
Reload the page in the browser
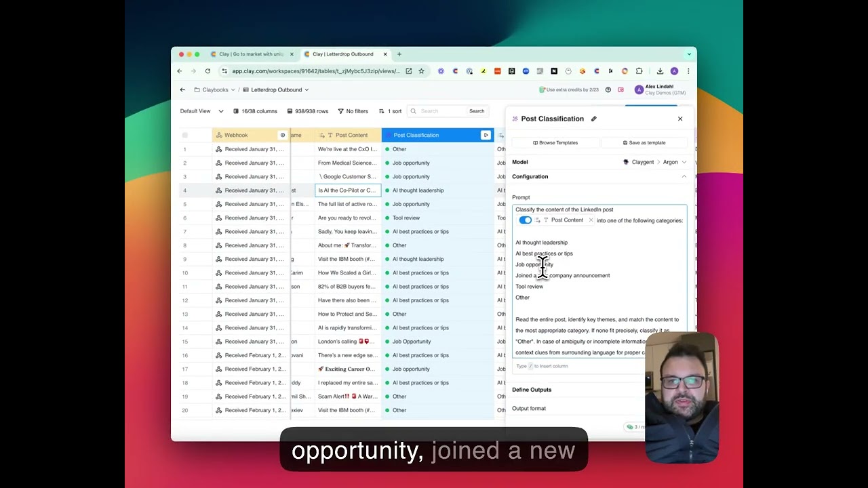208,71
